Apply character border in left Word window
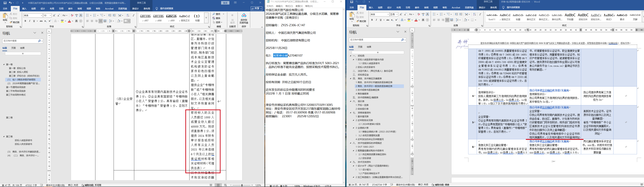Image resolution: width=644 pixels, height=187 pixels. (81, 16)
